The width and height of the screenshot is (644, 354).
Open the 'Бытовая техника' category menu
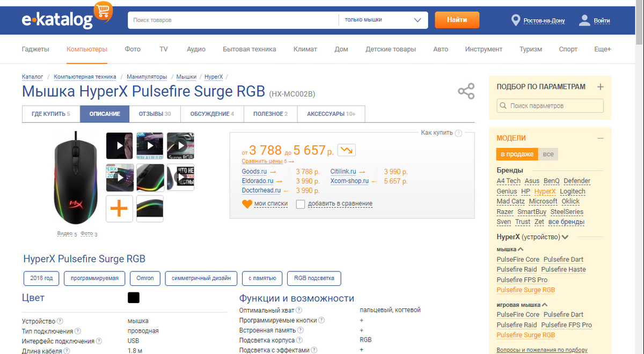pyautogui.click(x=250, y=49)
